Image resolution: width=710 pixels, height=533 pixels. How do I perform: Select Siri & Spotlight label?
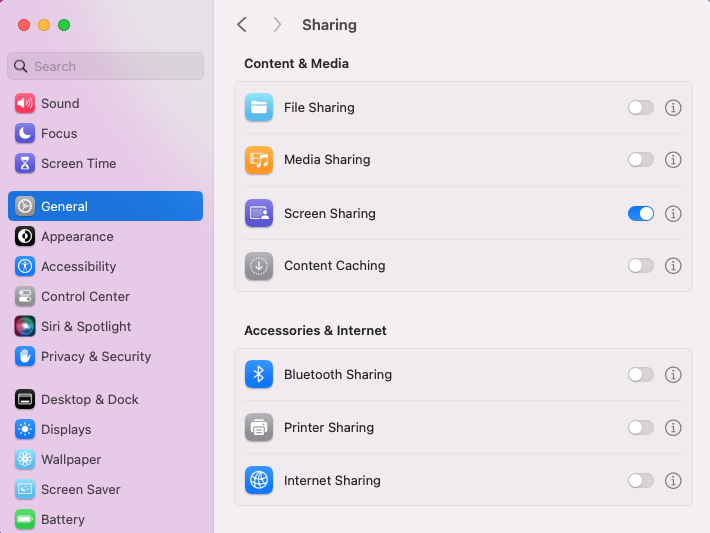[x=86, y=326]
